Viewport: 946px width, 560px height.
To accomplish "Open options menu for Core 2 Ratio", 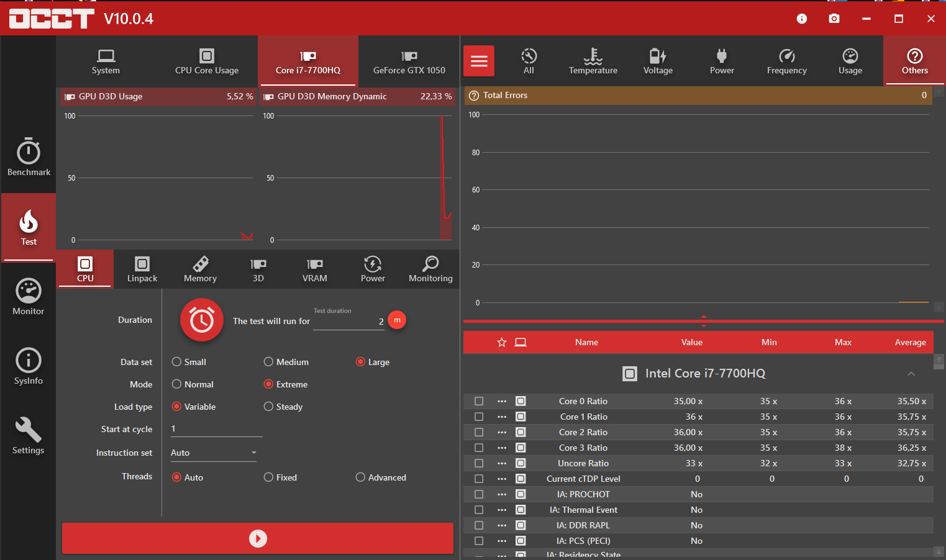I will pos(502,432).
